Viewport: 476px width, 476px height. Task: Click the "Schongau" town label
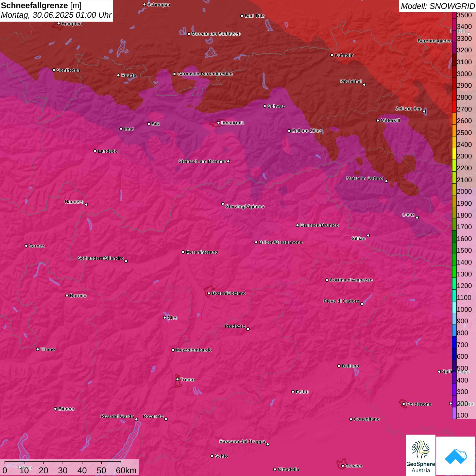[x=159, y=5]
